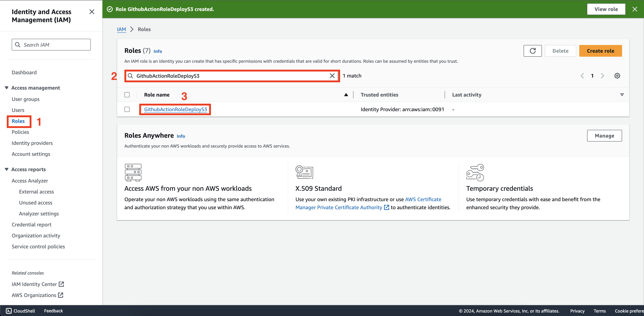Click the IAM search bar icon
Screen dimensions: 644x316
(x=18, y=45)
